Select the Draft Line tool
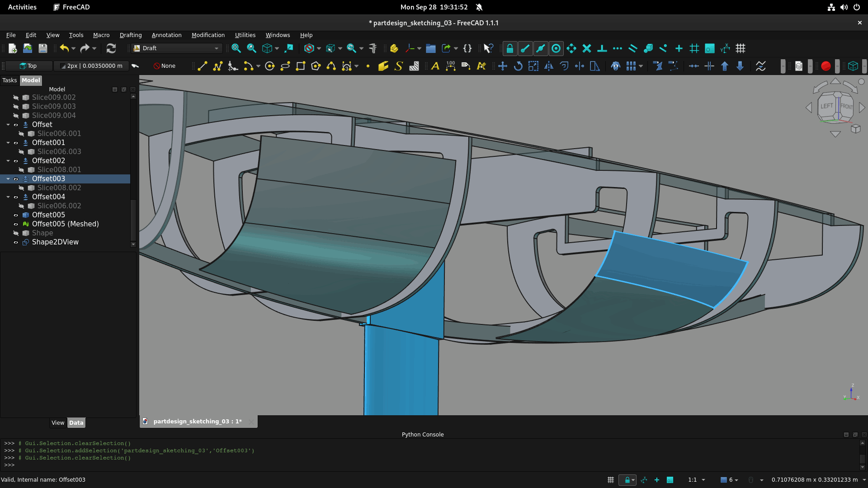 click(x=202, y=66)
